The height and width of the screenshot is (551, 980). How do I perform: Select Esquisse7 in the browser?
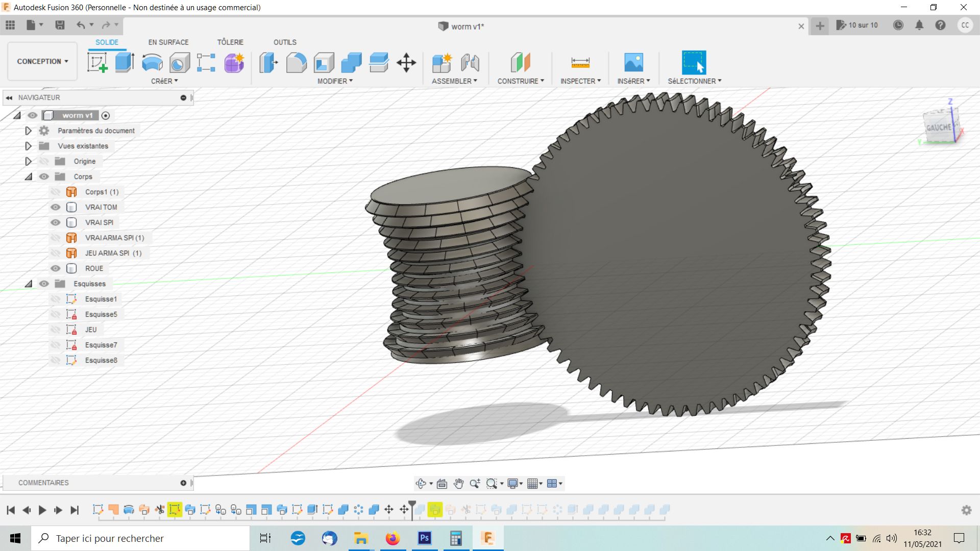point(101,345)
